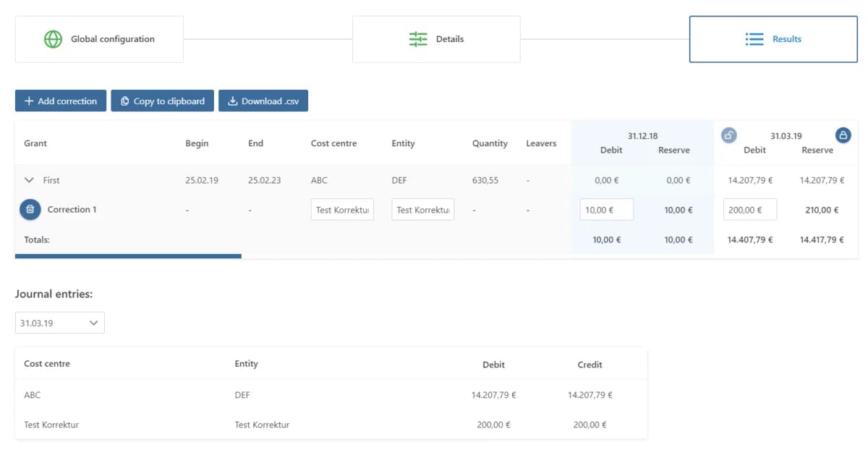
Task: Click the list icon on the Results step
Action: point(753,38)
